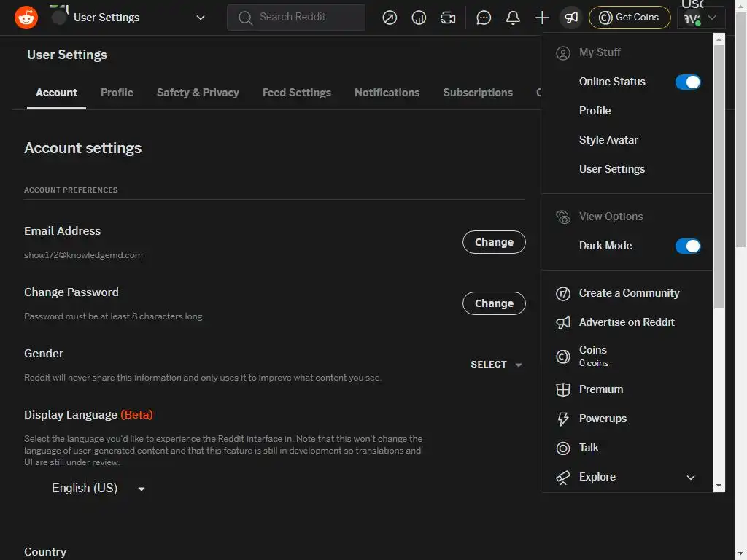Select Premium menu entry

point(627,389)
